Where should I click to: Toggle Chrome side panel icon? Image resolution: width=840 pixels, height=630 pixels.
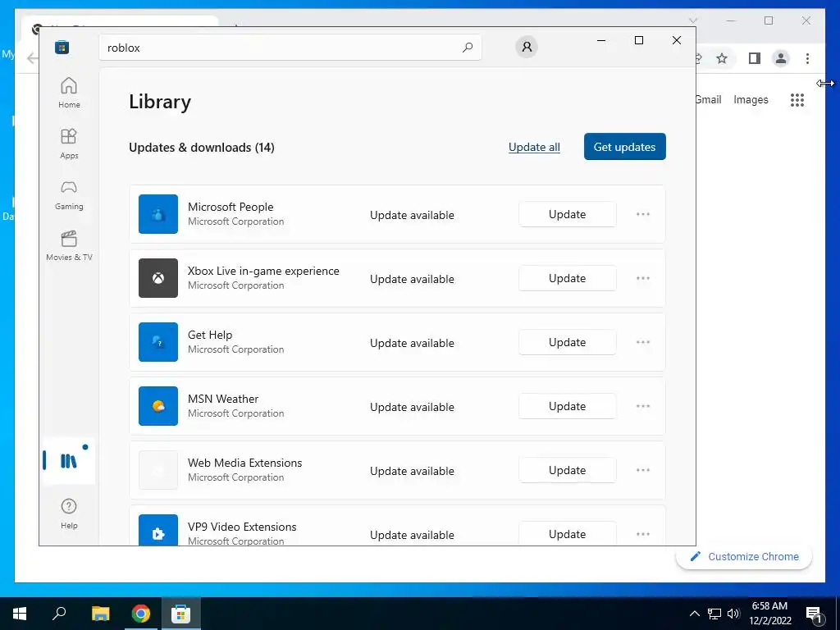pyautogui.click(x=755, y=58)
